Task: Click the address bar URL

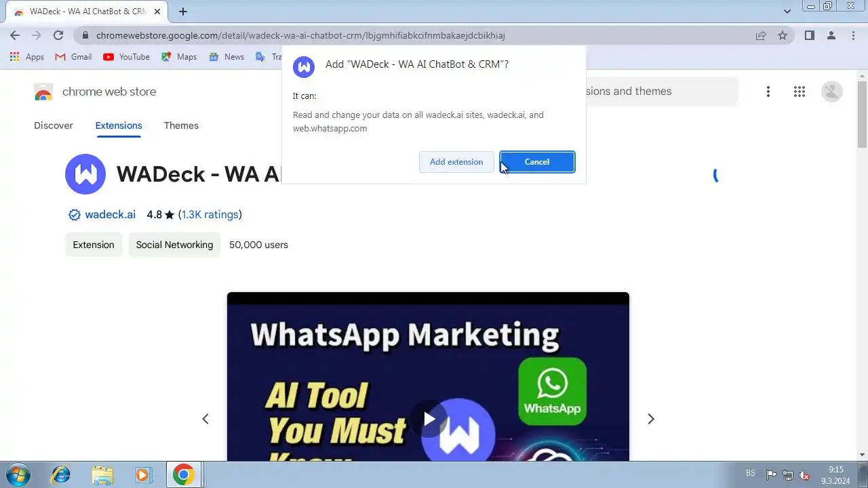Action: (300, 35)
